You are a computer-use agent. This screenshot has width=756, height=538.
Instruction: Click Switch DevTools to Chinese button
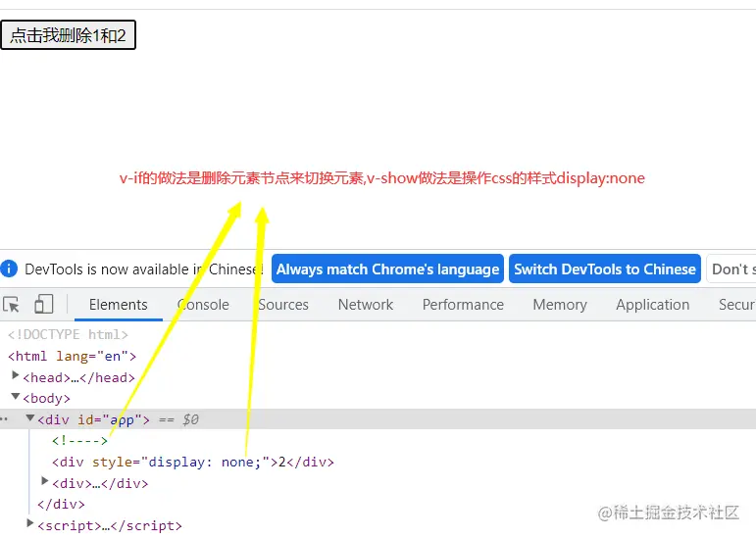pos(605,269)
